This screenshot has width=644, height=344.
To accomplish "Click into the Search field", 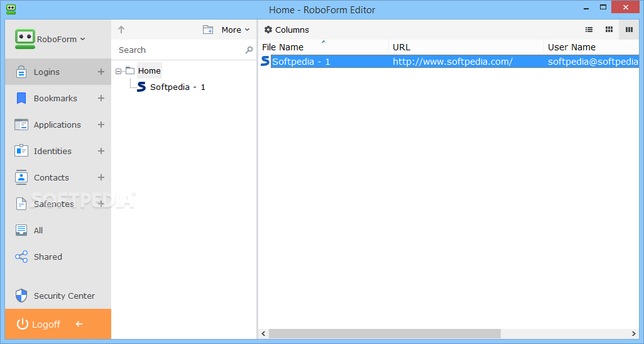I will [181, 50].
